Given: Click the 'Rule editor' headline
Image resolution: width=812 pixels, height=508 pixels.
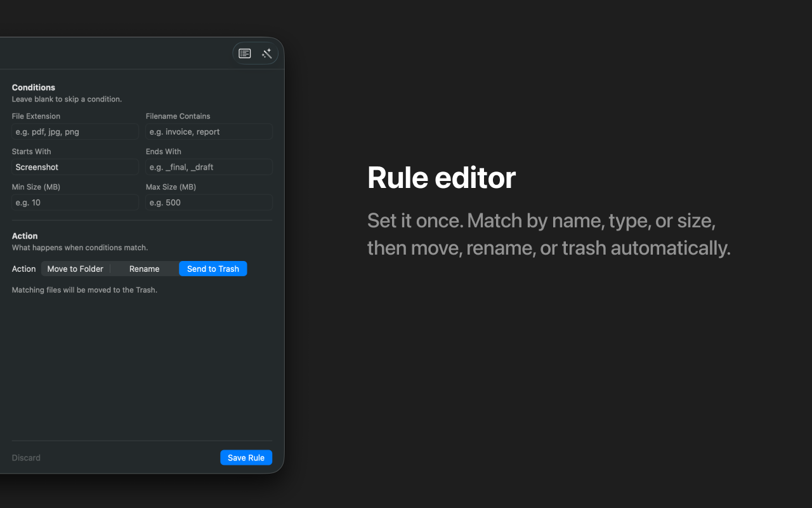Looking at the screenshot, I should pyautogui.click(x=442, y=177).
